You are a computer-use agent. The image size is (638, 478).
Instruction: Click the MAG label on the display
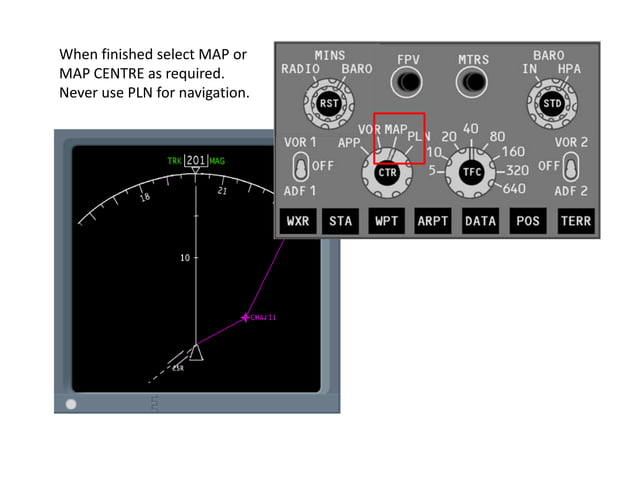tap(217, 161)
